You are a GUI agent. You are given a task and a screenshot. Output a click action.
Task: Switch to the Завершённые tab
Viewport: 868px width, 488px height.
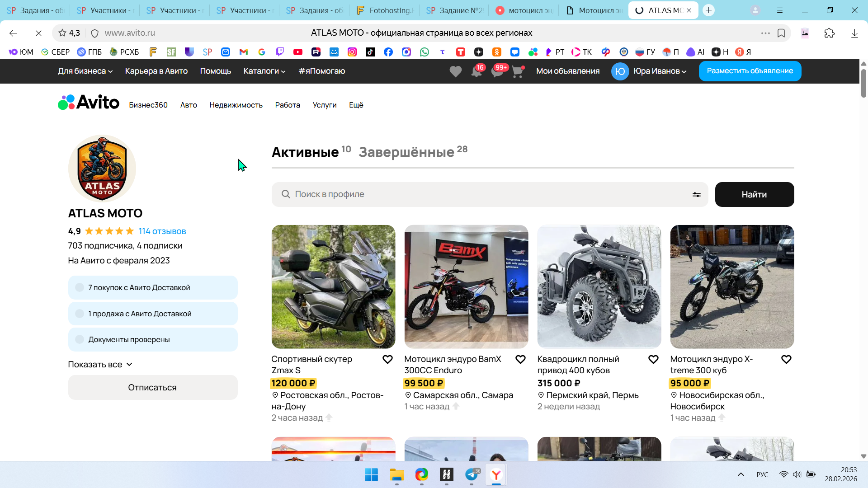tap(406, 152)
